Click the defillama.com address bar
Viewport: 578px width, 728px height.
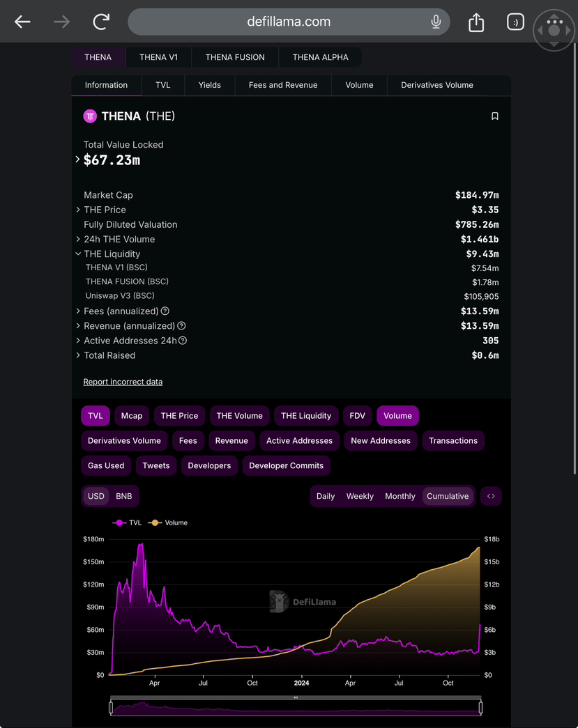pos(289,22)
